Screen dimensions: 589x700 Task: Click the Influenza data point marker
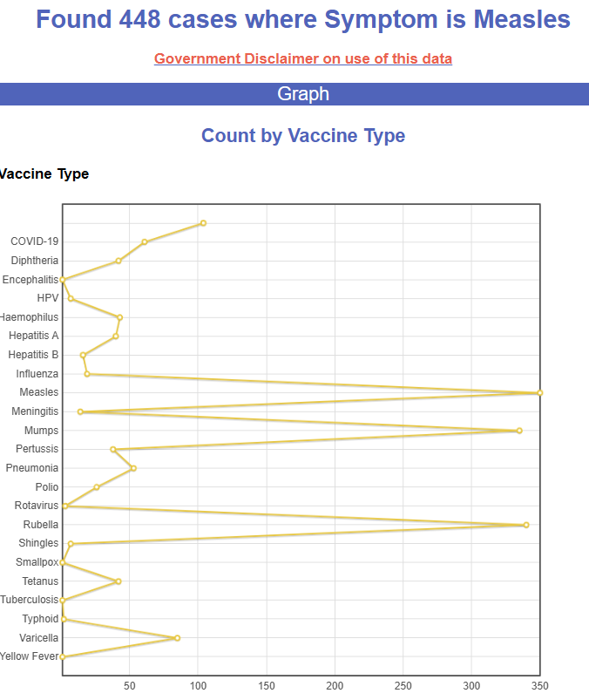click(87, 374)
